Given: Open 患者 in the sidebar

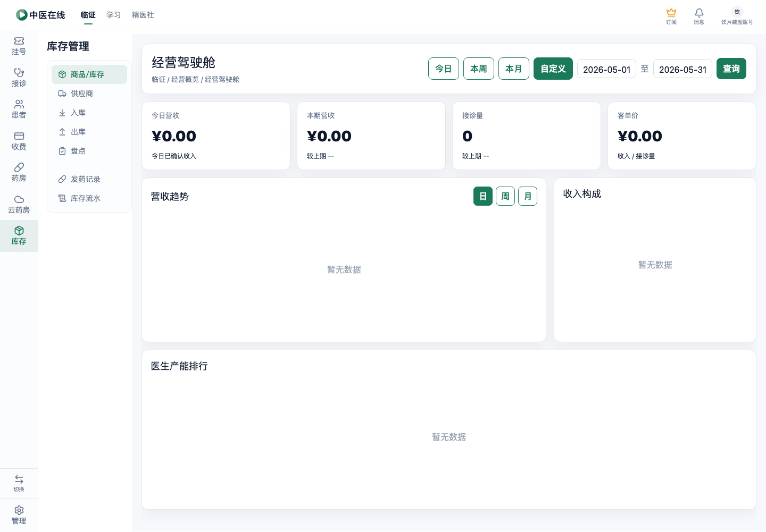Looking at the screenshot, I should pyautogui.click(x=19, y=109).
